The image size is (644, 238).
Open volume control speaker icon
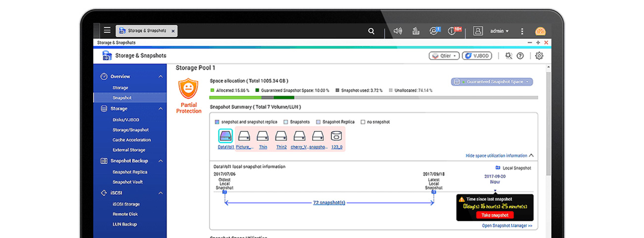point(397,31)
